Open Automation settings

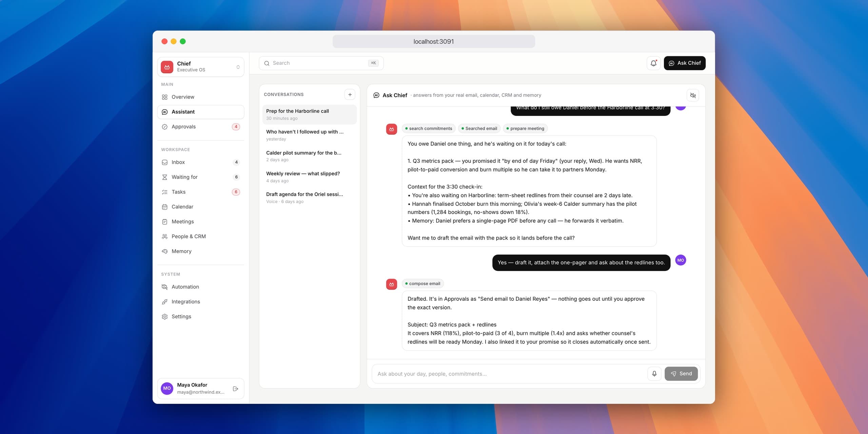click(x=201, y=287)
